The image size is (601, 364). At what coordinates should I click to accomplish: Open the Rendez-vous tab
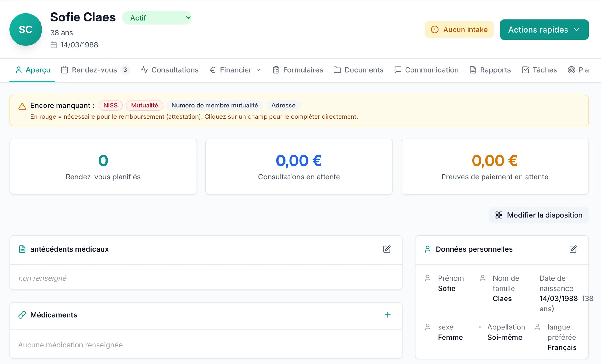95,70
